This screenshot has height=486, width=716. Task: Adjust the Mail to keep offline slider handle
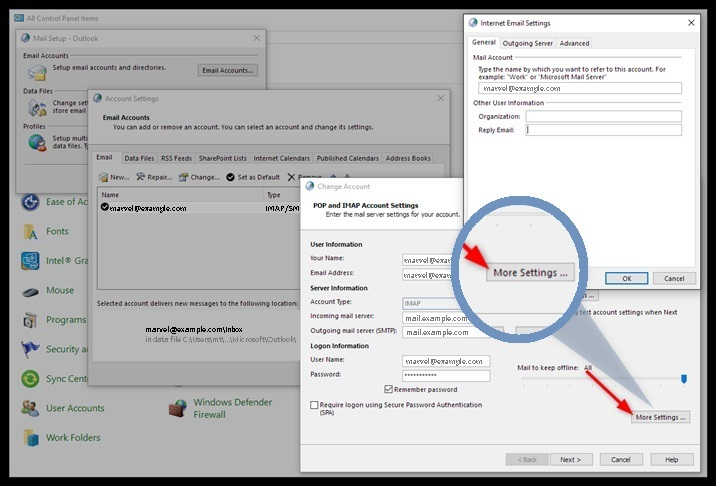[x=684, y=379]
